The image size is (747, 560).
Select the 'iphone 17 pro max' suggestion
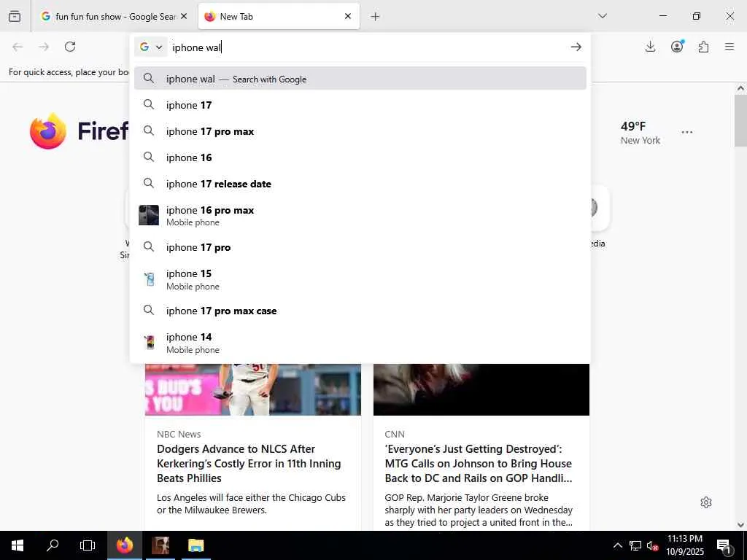coord(360,131)
